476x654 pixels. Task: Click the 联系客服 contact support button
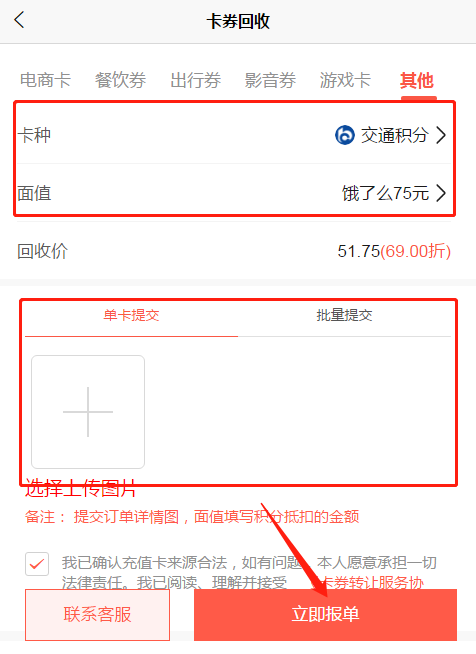[97, 614]
